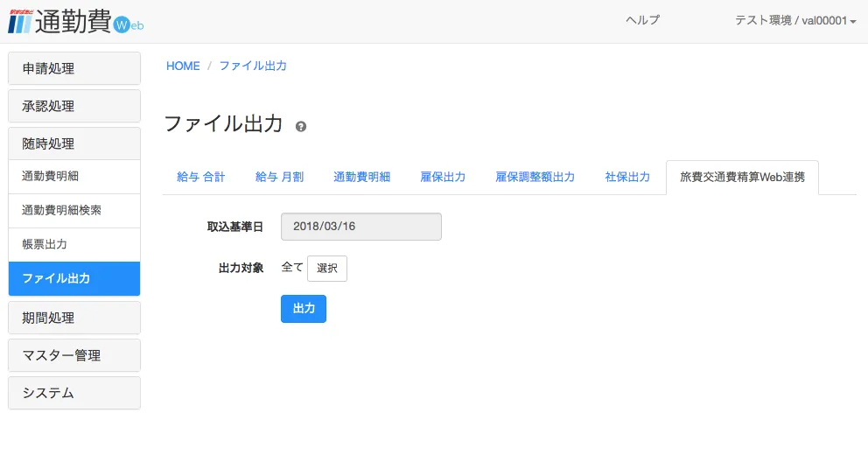Open 帳票出力 from the sidebar
The image size is (868, 455).
click(74, 245)
